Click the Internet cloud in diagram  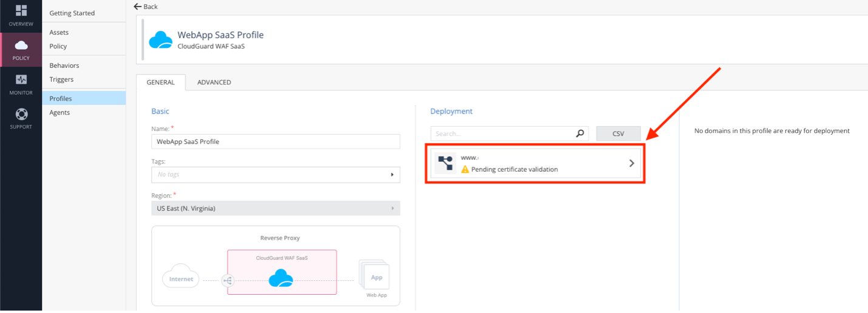(x=181, y=277)
